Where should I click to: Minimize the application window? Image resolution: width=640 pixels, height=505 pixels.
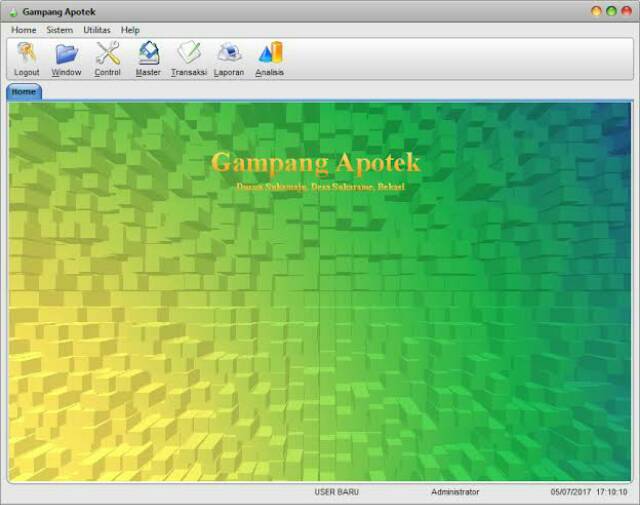point(597,11)
